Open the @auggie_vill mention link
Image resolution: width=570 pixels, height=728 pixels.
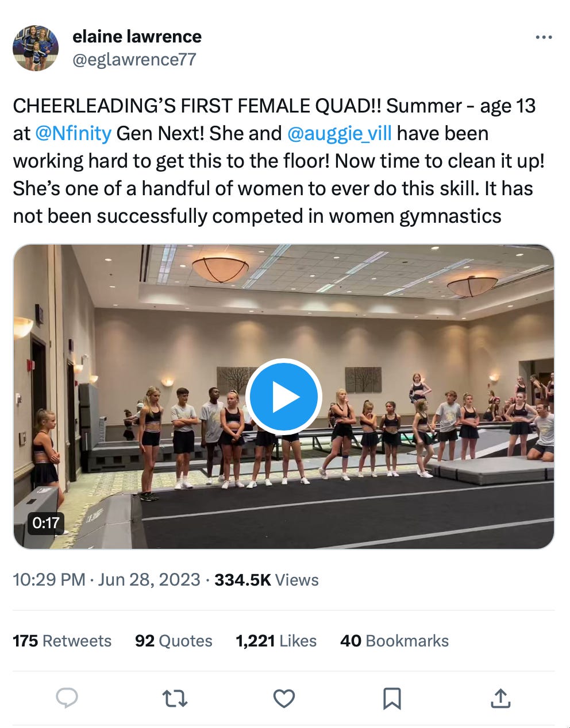[x=339, y=133]
